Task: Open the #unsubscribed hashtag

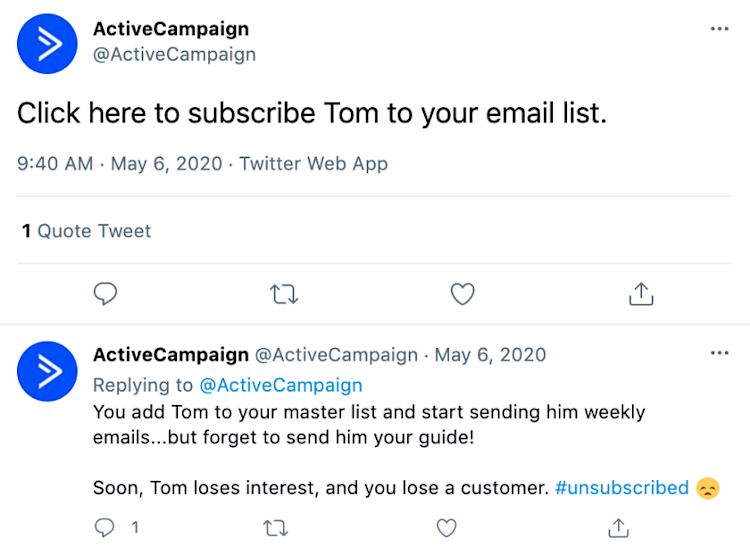Action: tap(621, 488)
